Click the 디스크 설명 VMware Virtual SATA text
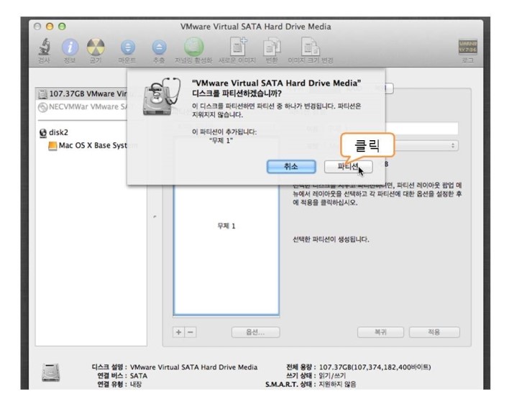Screen dimensions: 532x399 175,367
